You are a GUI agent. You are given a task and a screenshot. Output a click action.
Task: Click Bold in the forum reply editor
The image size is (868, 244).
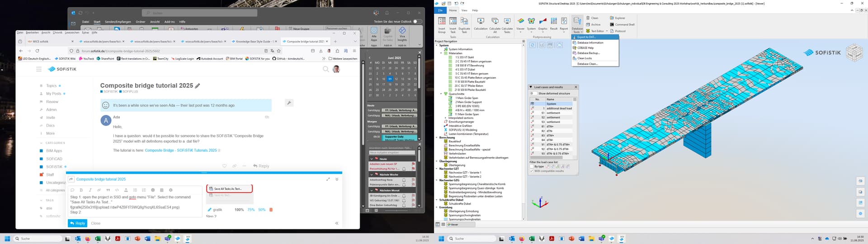81,190
